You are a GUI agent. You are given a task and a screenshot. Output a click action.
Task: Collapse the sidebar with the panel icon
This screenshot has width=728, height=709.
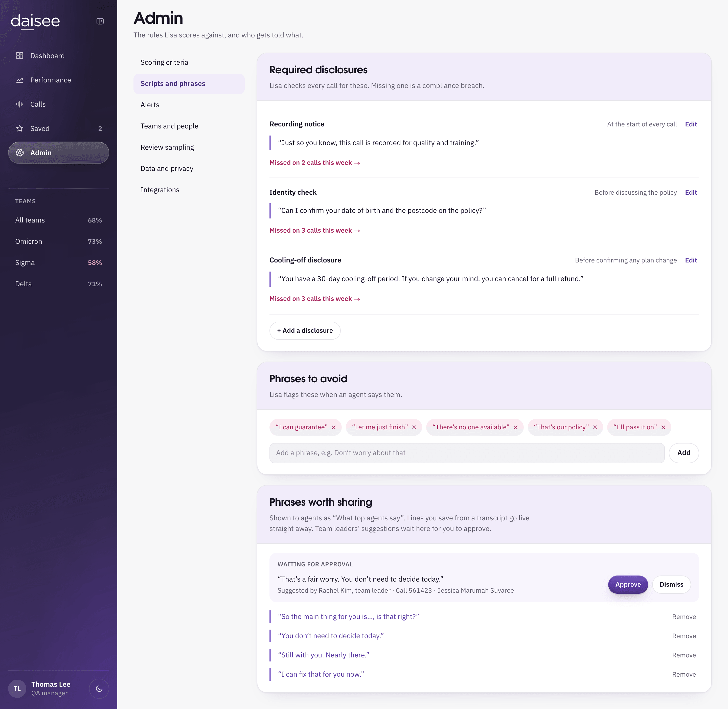coord(100,21)
